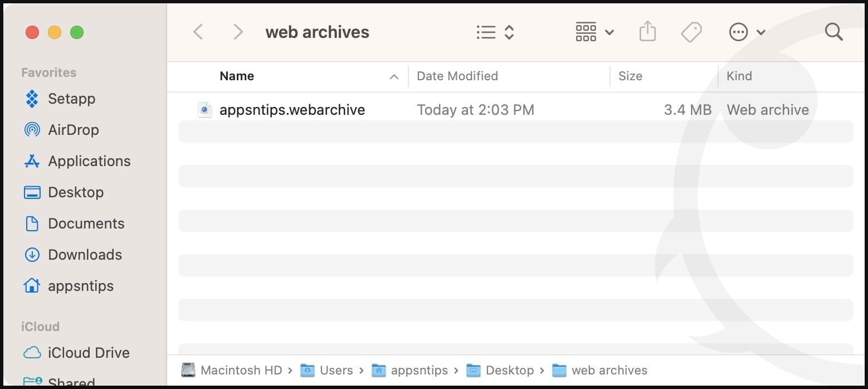This screenshot has width=868, height=389.
Task: Open the More actions ellipsis menu
Action: [x=747, y=32]
